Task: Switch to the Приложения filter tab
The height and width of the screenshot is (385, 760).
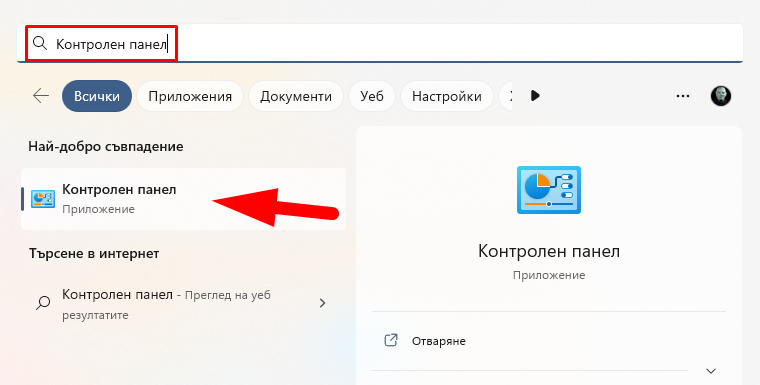Action: 190,96
